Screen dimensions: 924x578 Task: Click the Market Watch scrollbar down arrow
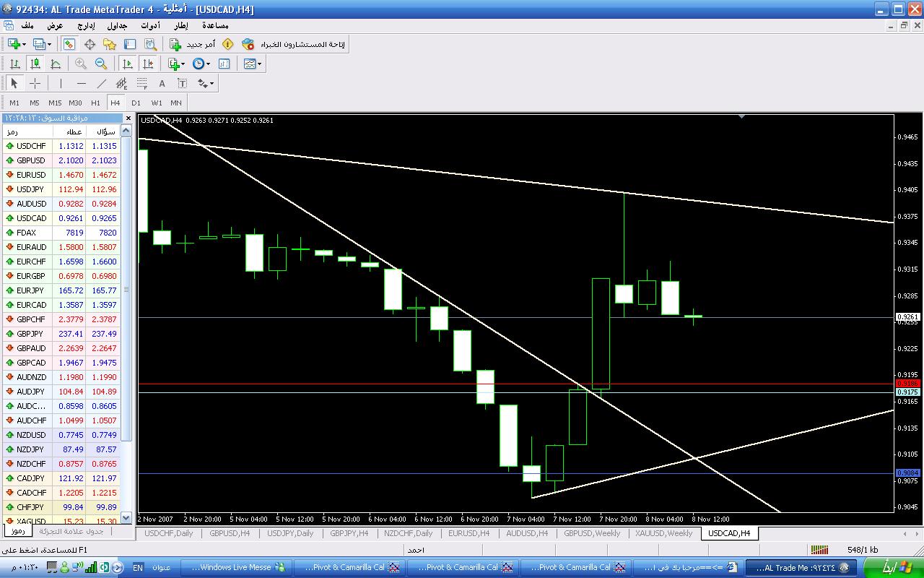pos(126,517)
